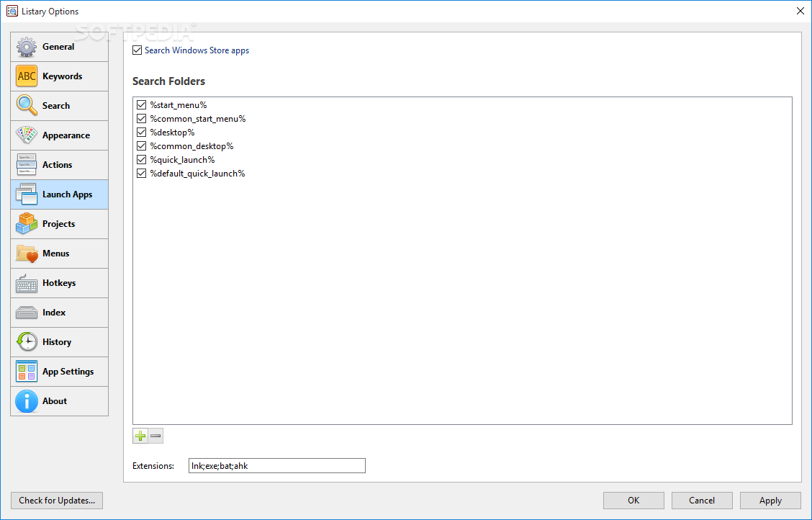Click the General gear icon

(27, 47)
